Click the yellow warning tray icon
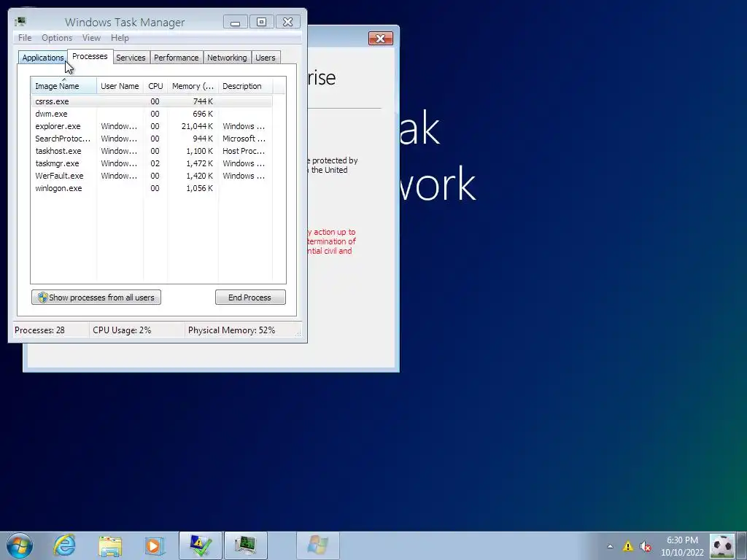Image resolution: width=747 pixels, height=560 pixels. (628, 546)
